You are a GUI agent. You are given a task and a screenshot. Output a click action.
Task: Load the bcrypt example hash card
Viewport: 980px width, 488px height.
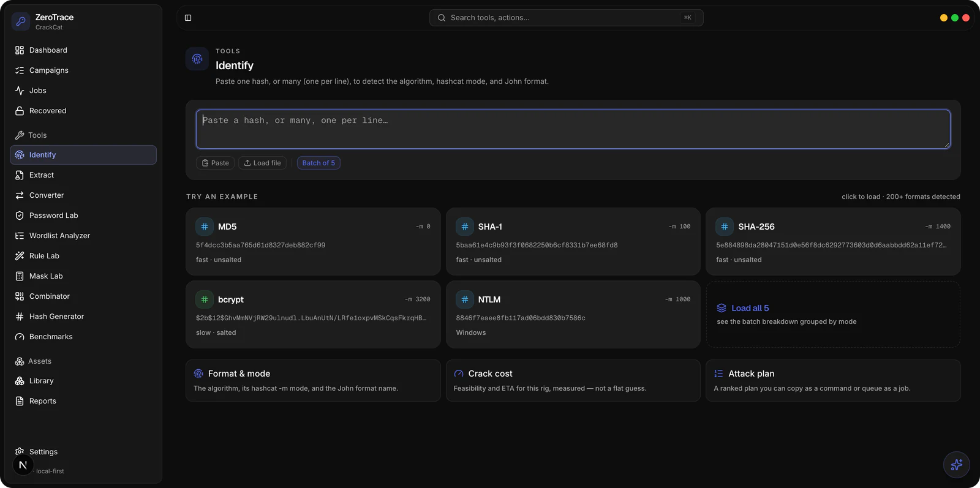pos(313,315)
